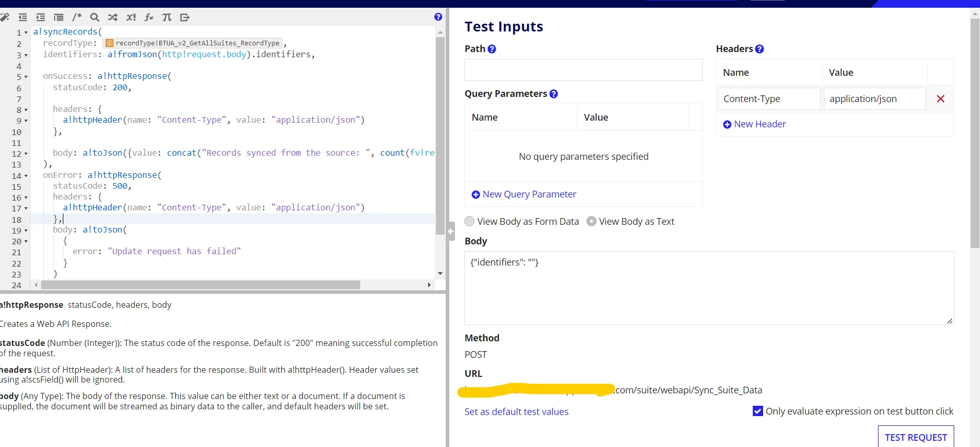This screenshot has height=447, width=980.
Task: Click the editor horizontal scrollbar thumb
Action: click(200, 285)
